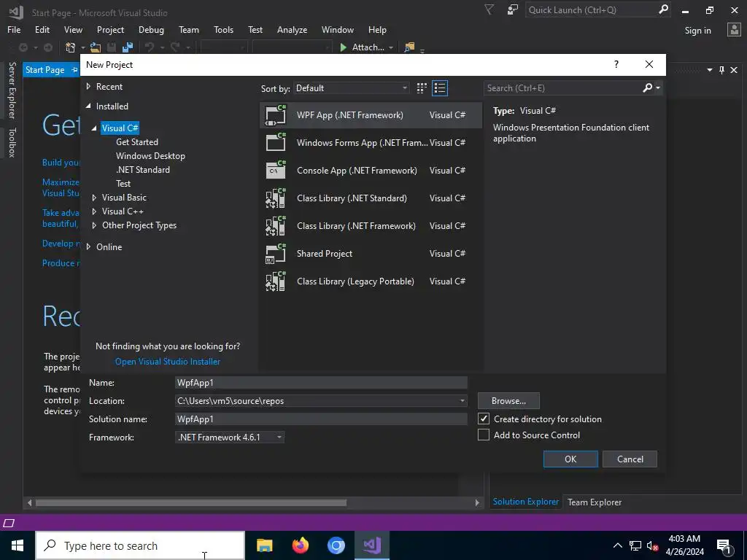Open the Analyze menu
Screen dimensions: 747x560
click(x=292, y=29)
